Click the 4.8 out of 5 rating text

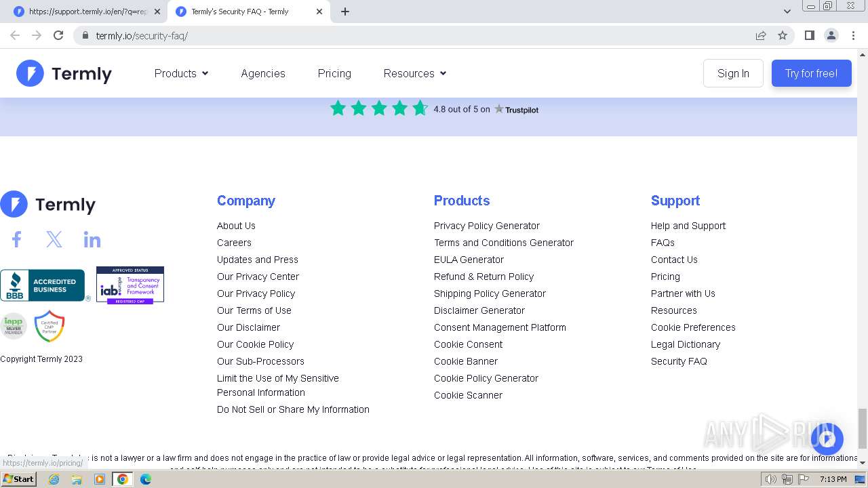(462, 109)
